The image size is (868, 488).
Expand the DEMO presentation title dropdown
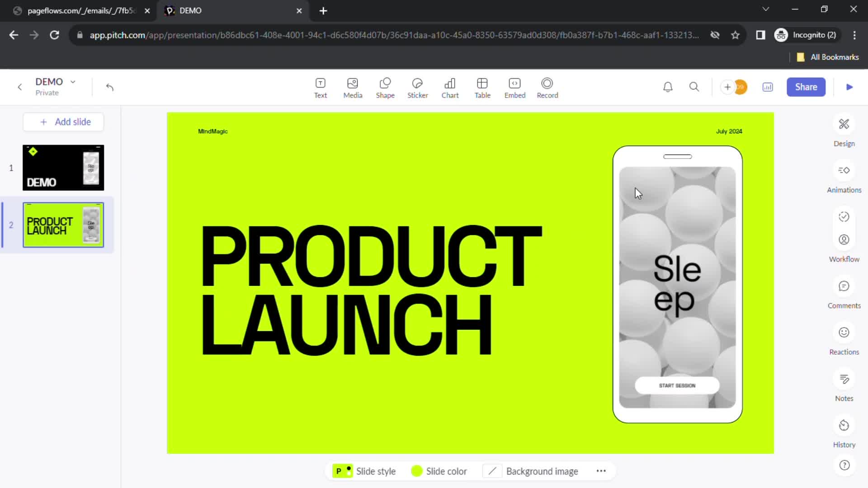pos(73,81)
